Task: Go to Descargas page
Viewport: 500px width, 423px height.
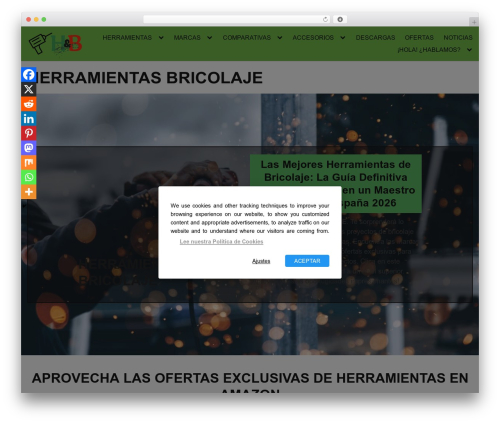Action: click(375, 38)
